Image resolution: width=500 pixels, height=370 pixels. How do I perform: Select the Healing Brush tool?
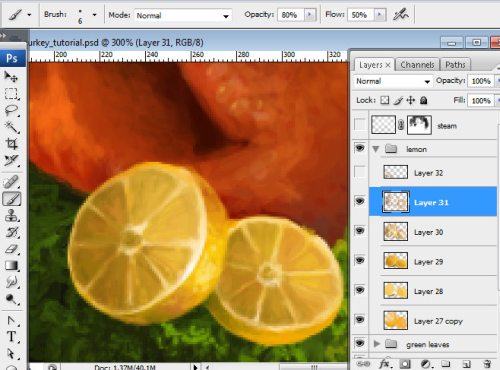point(11,182)
